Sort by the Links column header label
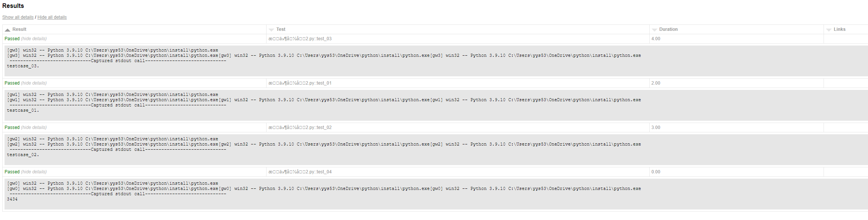The width and height of the screenshot is (868, 220). click(839, 29)
